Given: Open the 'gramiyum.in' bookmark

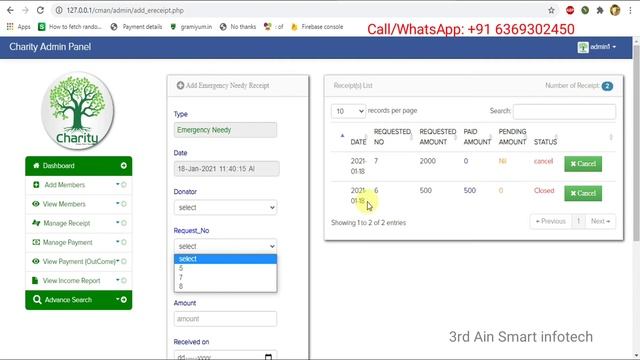Looking at the screenshot, I should (x=191, y=27).
